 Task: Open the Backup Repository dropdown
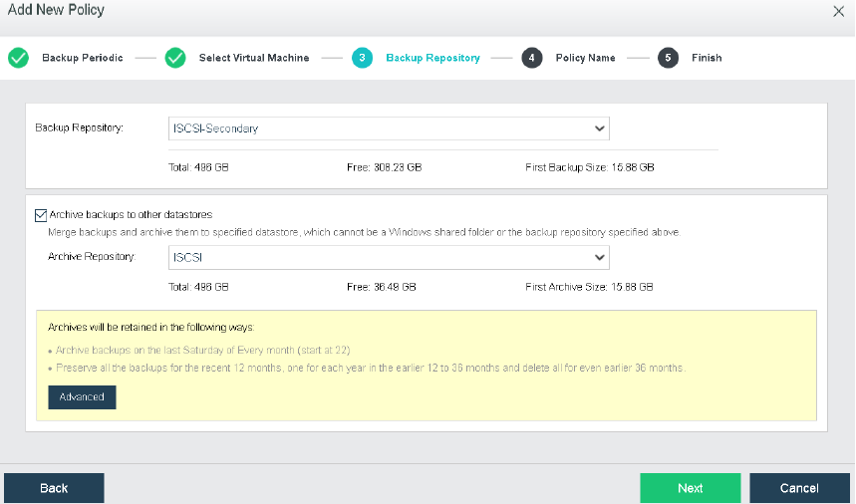389,128
